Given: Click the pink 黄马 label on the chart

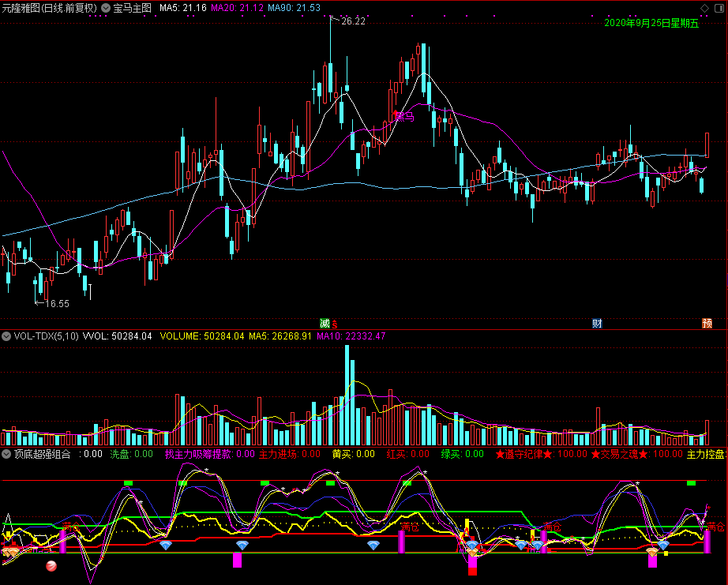Looking at the screenshot, I should tap(403, 116).
